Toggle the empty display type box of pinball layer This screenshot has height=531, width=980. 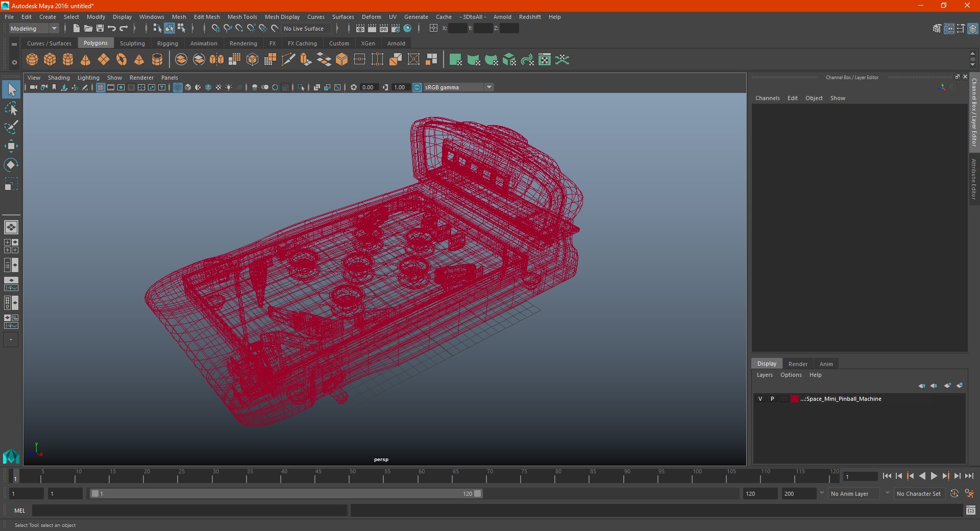coord(784,399)
